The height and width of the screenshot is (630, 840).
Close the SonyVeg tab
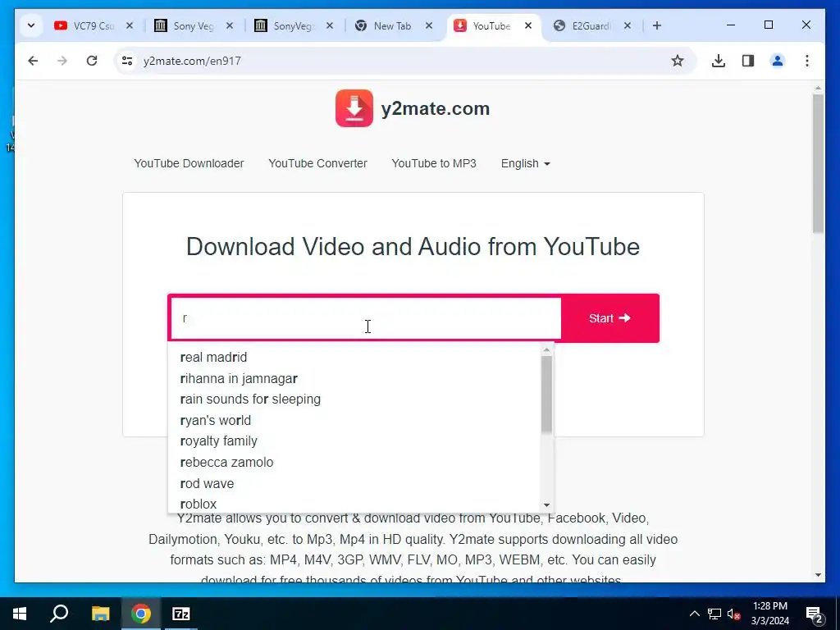[x=330, y=25]
